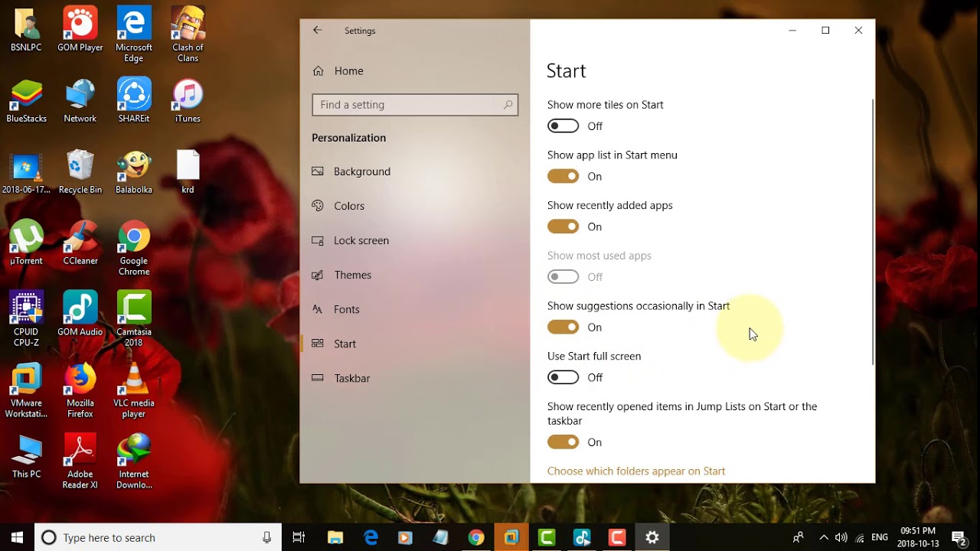980x551 pixels.
Task: Click Choose which folders appear on Start
Action: (x=636, y=471)
